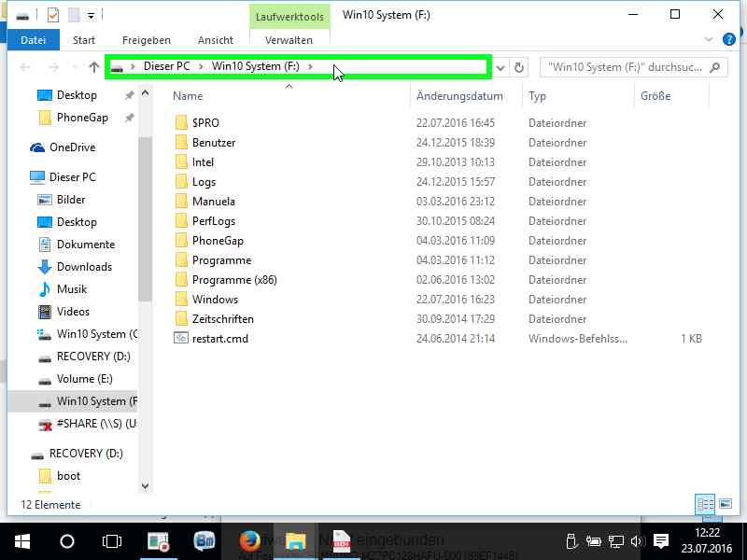The height and width of the screenshot is (560, 747).
Task: Click the pin icon next to PhoneGap in sidebar
Action: tap(129, 118)
